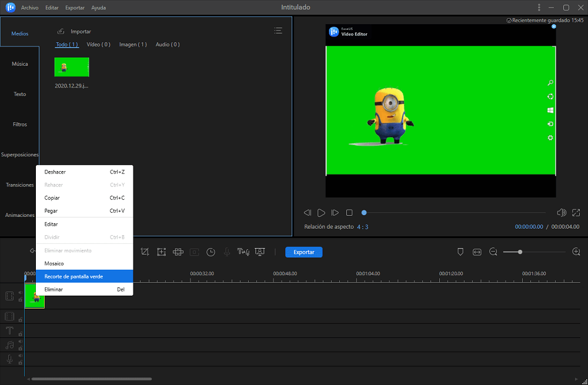Choose Eliminar in the context menu
The width and height of the screenshot is (588, 385).
tap(84, 289)
